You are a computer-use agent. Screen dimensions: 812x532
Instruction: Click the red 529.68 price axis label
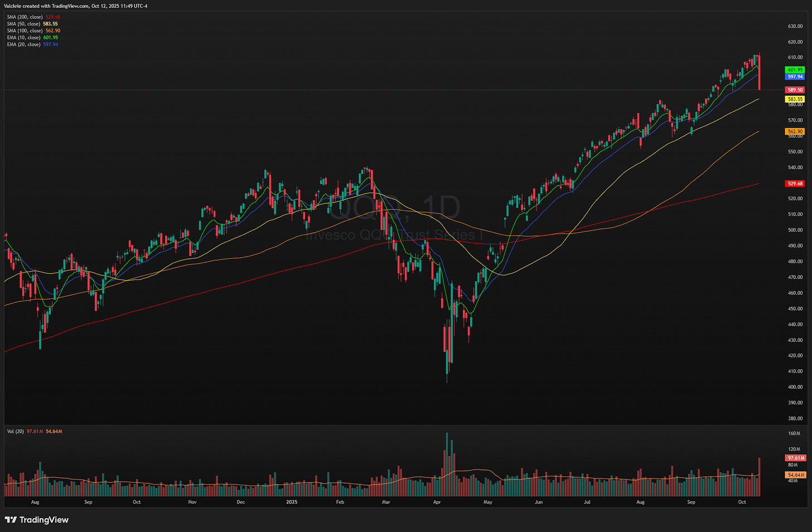[x=795, y=183]
